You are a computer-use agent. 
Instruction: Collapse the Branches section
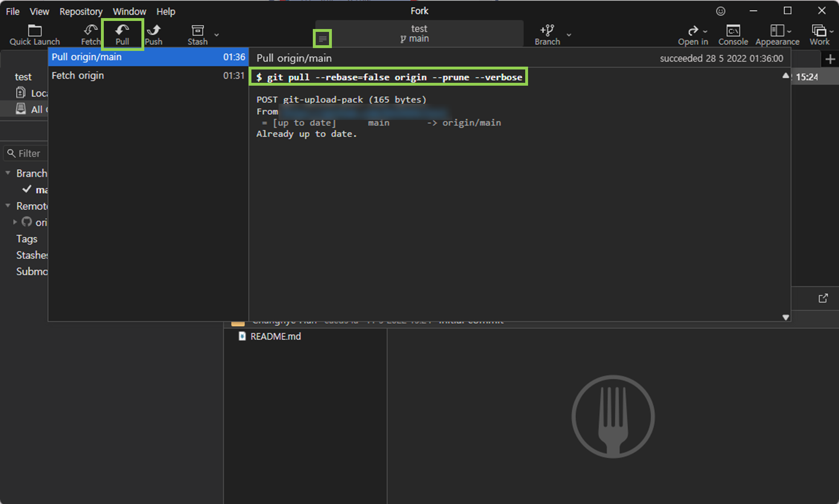coord(8,173)
